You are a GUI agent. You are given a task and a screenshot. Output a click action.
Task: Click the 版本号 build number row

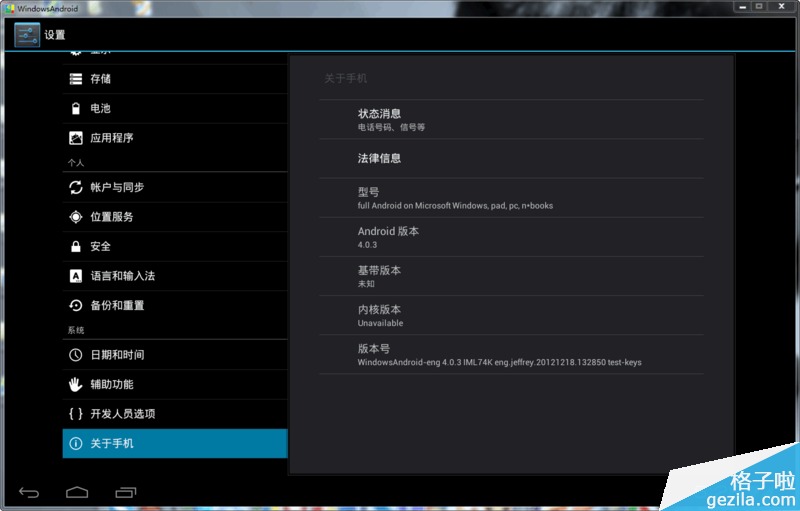point(511,354)
